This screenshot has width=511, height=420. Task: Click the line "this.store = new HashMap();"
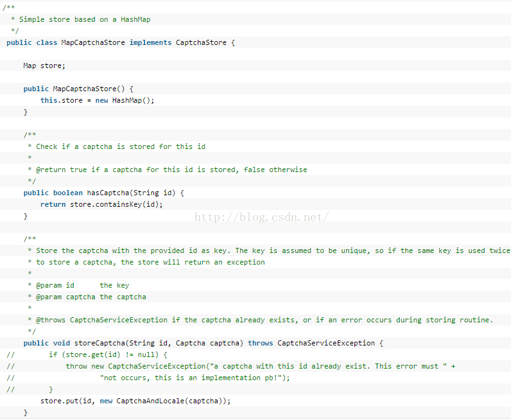(x=97, y=100)
